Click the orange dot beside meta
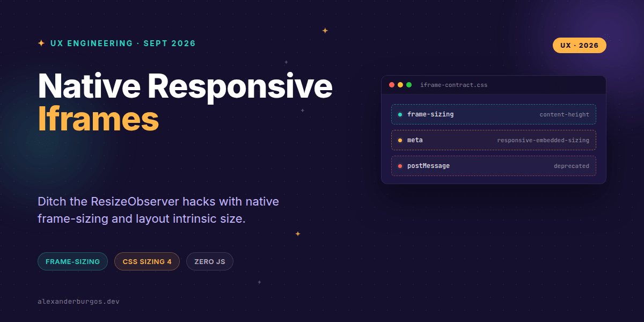Viewport: 644px width, 322px height. click(x=400, y=140)
